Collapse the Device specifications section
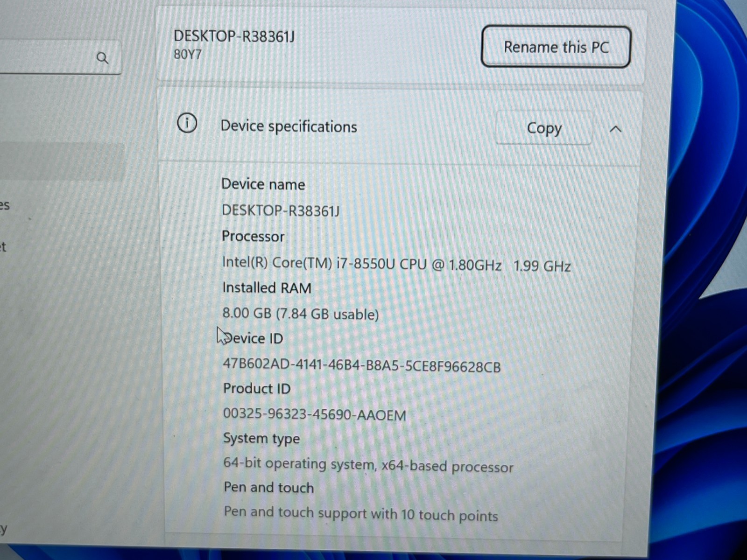747x560 pixels. (616, 129)
